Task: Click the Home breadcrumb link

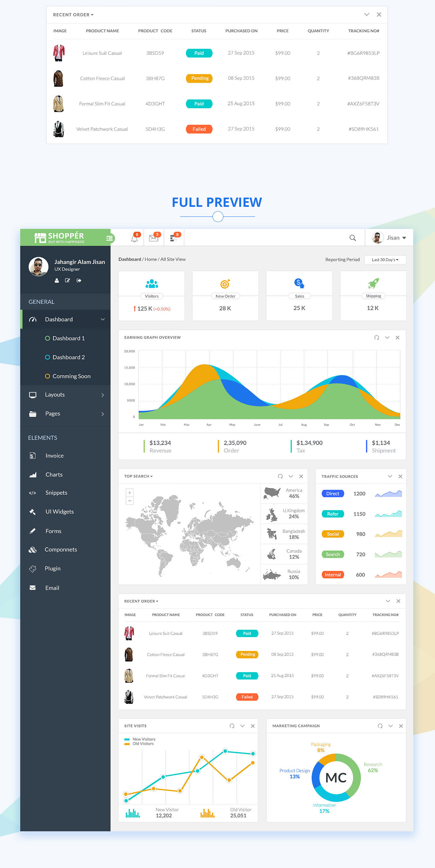Action: coord(151,259)
